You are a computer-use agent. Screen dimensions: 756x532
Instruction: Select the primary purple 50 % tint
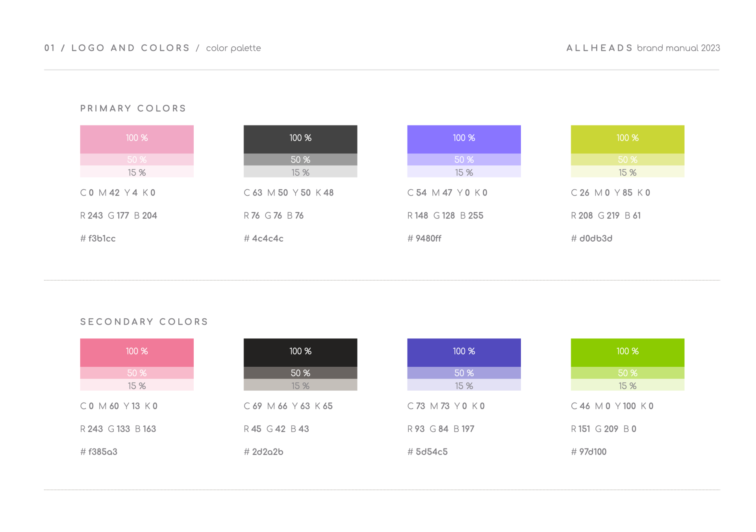(x=464, y=159)
